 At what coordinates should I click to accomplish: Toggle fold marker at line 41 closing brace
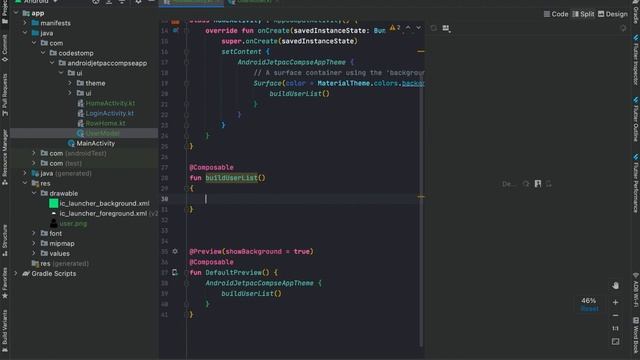point(187,314)
